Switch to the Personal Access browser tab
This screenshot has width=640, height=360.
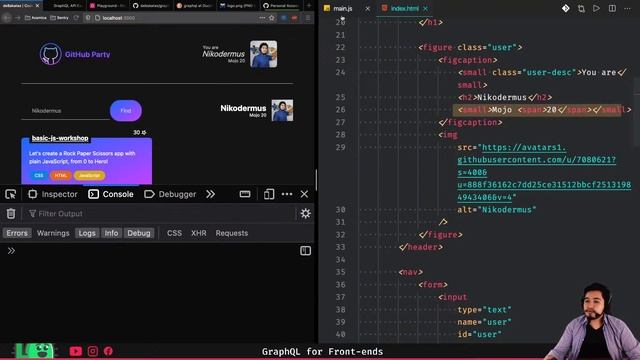[282, 6]
